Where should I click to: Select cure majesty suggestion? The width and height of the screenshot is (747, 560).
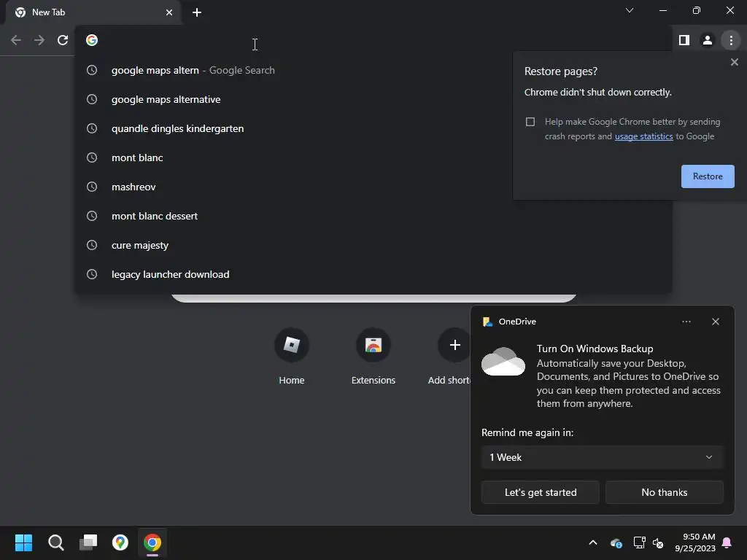(373, 245)
